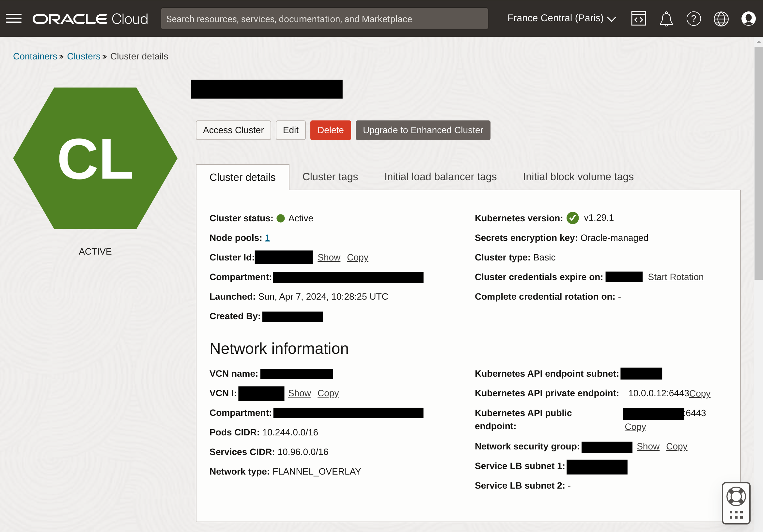Click the Launched date text
Viewport: 763px width, 532px height.
pos(323,296)
